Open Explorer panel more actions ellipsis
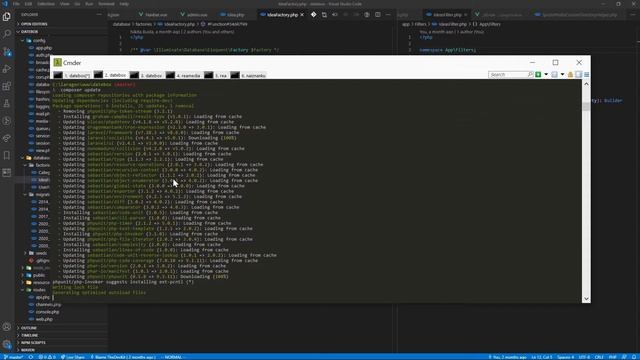This screenshot has height=360, width=640. click(99, 15)
